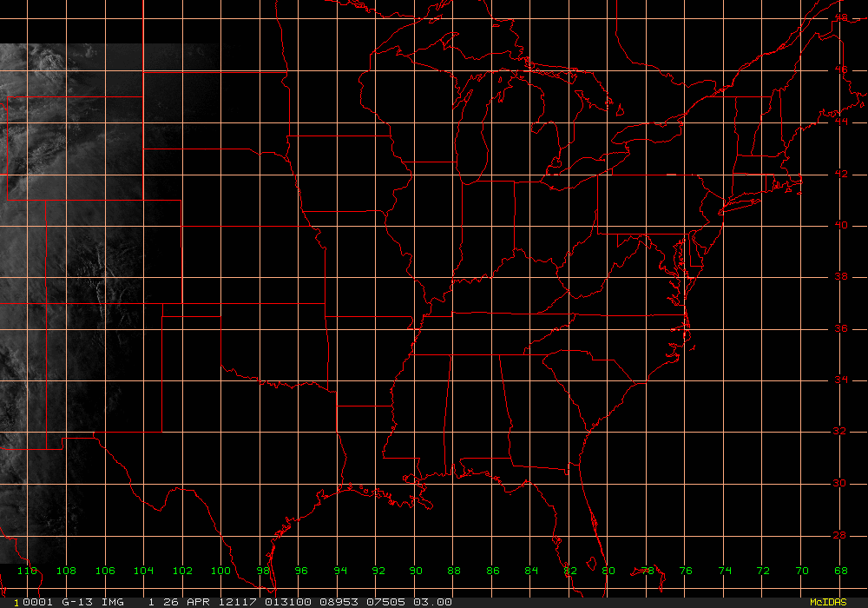Click the 110 longitude label
868x608 pixels.
(27, 571)
